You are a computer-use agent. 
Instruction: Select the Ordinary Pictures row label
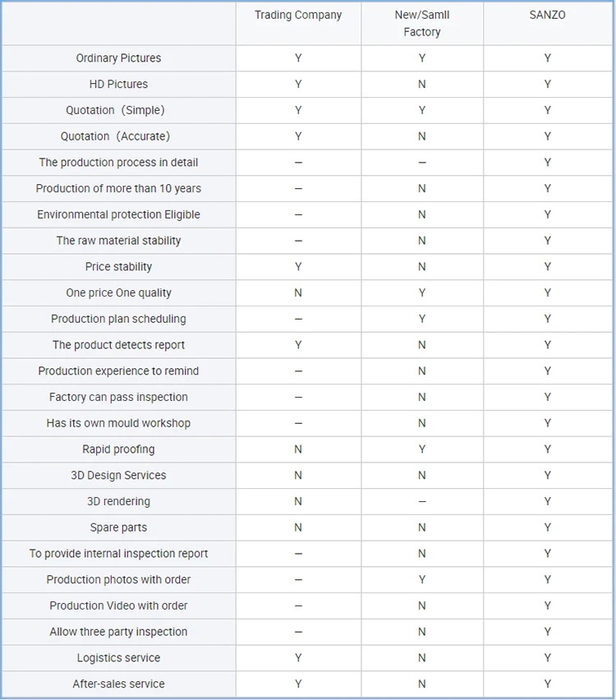[x=118, y=58]
